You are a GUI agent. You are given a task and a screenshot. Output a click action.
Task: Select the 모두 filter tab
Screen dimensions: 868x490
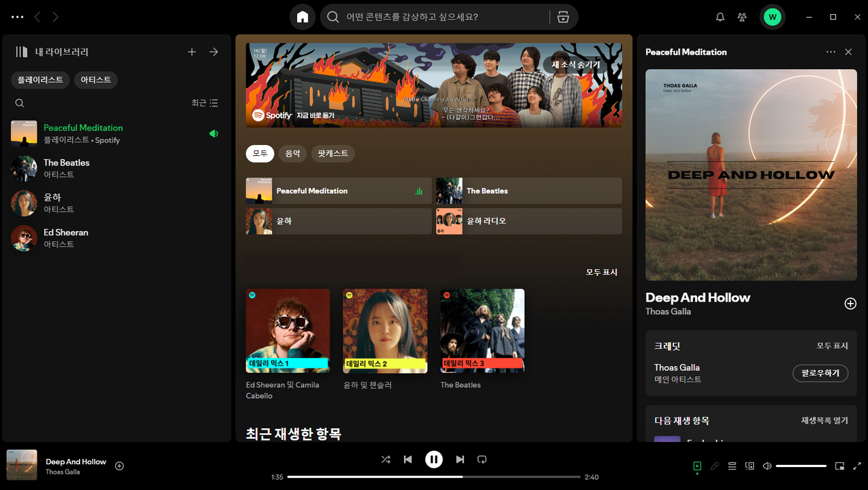coord(260,153)
